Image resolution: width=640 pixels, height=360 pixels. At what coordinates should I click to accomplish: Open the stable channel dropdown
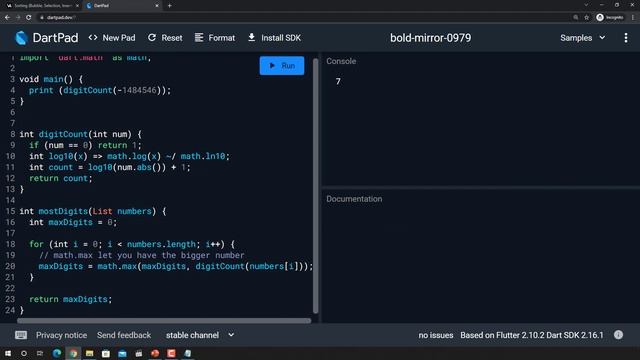(x=200, y=335)
